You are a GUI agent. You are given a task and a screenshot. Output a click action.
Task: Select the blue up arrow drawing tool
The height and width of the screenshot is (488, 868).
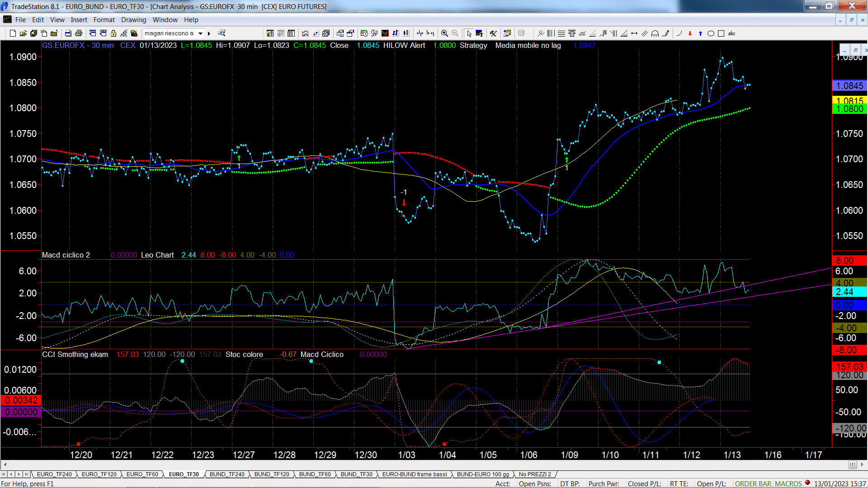click(700, 33)
